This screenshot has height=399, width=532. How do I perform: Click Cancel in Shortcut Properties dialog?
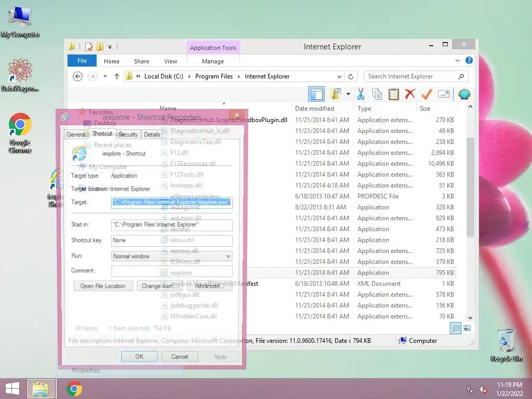(179, 356)
